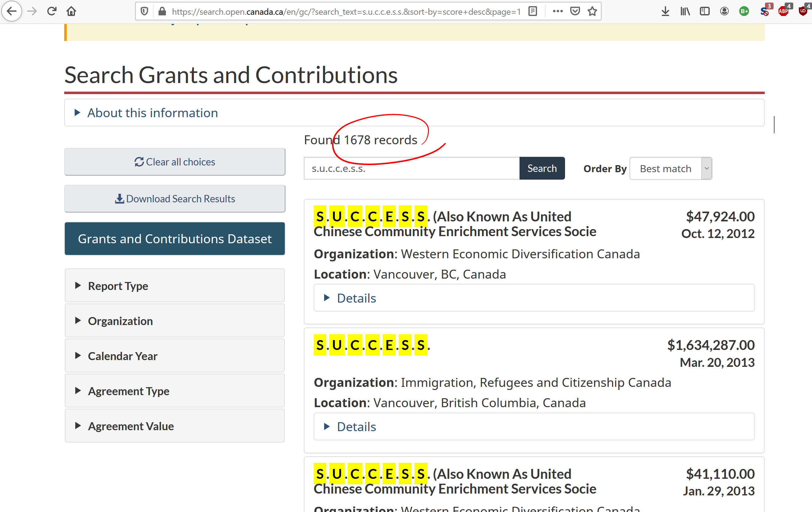The image size is (812, 512).
Task: Expand the Agreement Type filter
Action: (175, 391)
